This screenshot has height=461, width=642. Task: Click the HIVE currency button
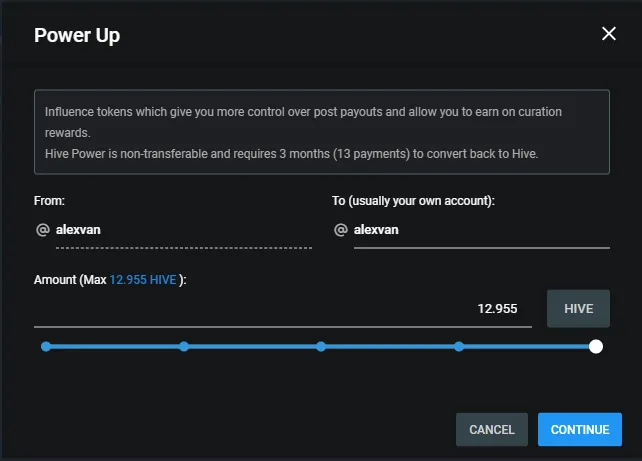point(578,309)
